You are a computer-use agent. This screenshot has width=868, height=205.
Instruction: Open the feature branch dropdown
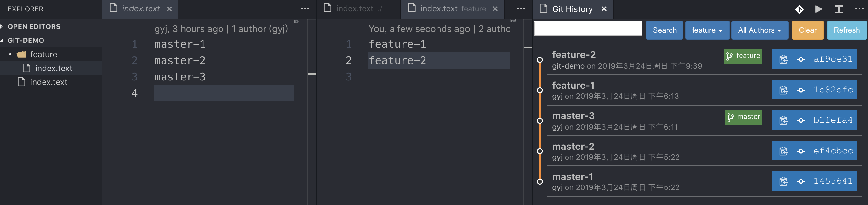[x=707, y=30]
